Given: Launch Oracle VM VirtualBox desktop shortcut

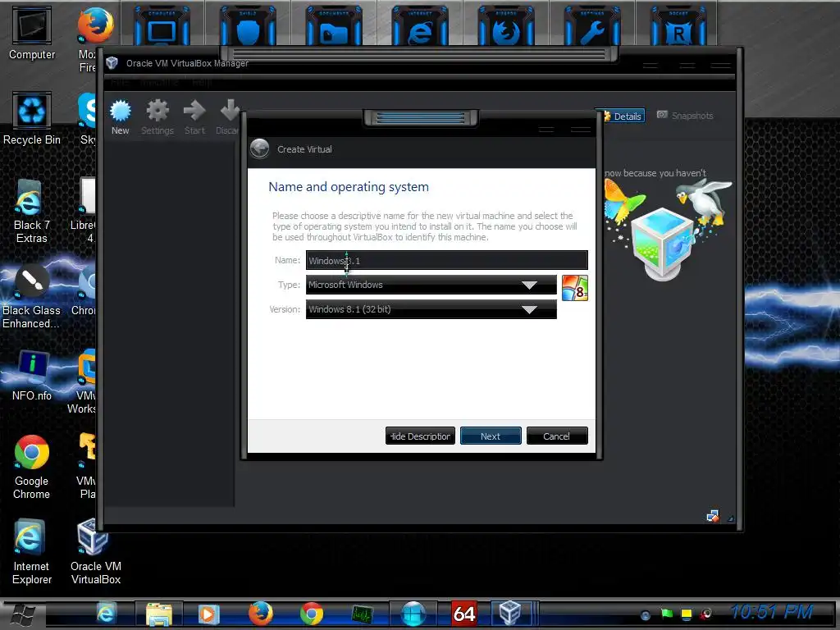Looking at the screenshot, I should [95, 552].
